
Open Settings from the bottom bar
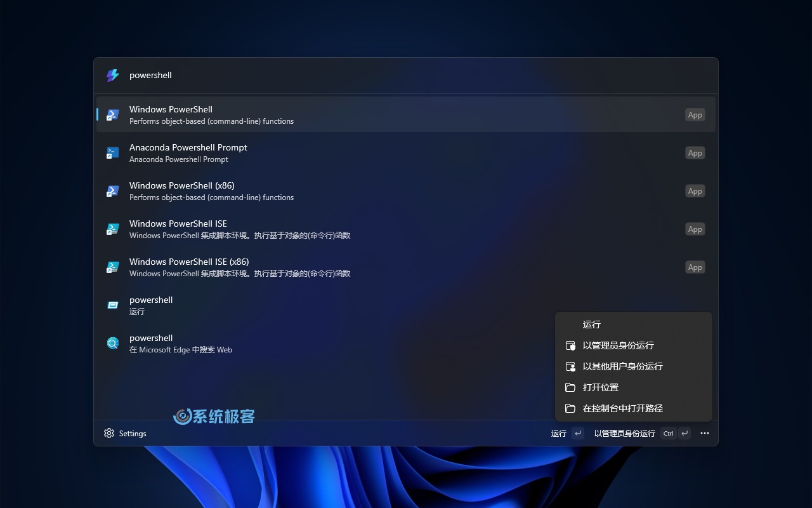[x=125, y=434]
